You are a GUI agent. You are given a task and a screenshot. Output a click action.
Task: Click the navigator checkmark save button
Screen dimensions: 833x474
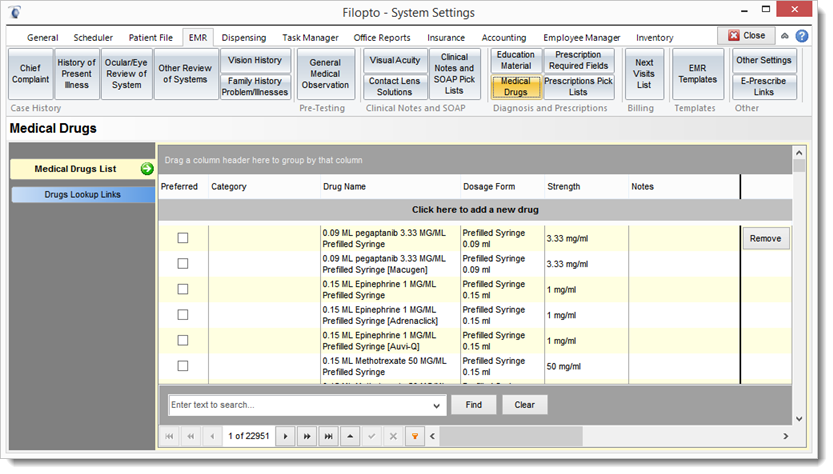tap(372, 436)
